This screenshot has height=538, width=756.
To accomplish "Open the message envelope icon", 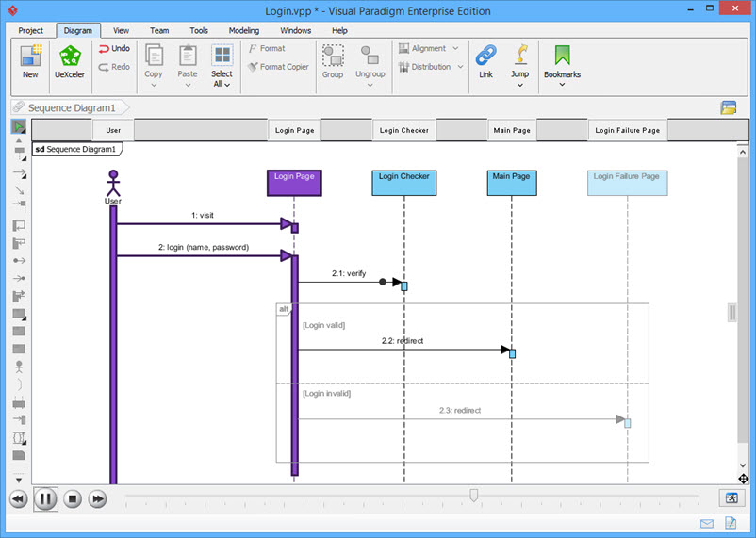I will point(707,523).
